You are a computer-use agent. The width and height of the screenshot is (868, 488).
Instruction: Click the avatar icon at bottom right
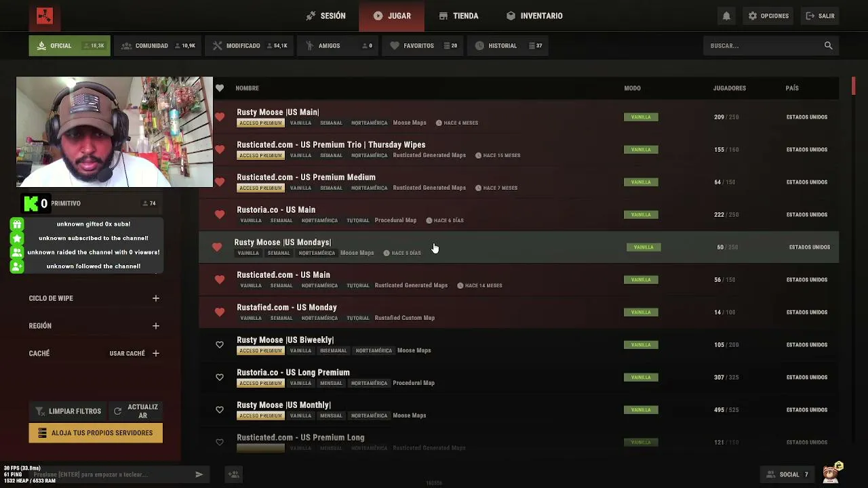pyautogui.click(x=832, y=472)
